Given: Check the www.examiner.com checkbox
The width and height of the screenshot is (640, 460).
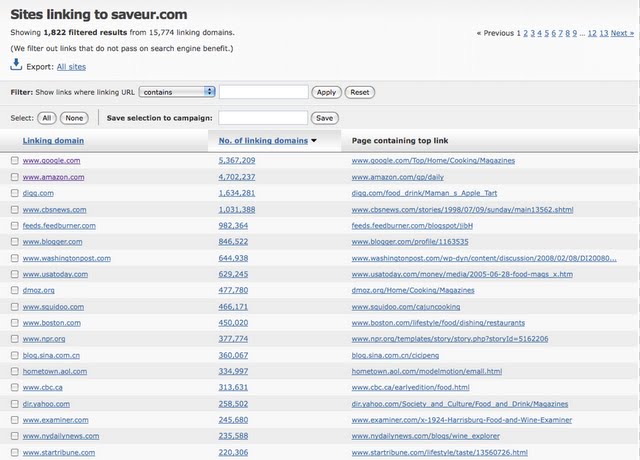Looking at the screenshot, I should pyautogui.click(x=15, y=420).
